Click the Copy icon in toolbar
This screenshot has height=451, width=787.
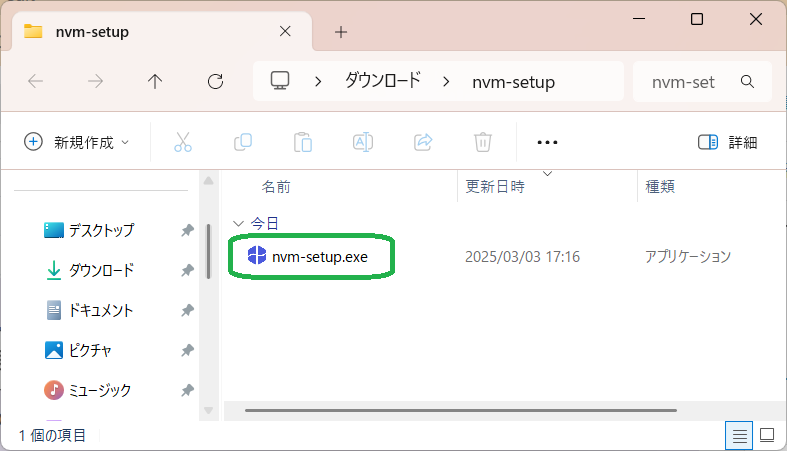242,142
